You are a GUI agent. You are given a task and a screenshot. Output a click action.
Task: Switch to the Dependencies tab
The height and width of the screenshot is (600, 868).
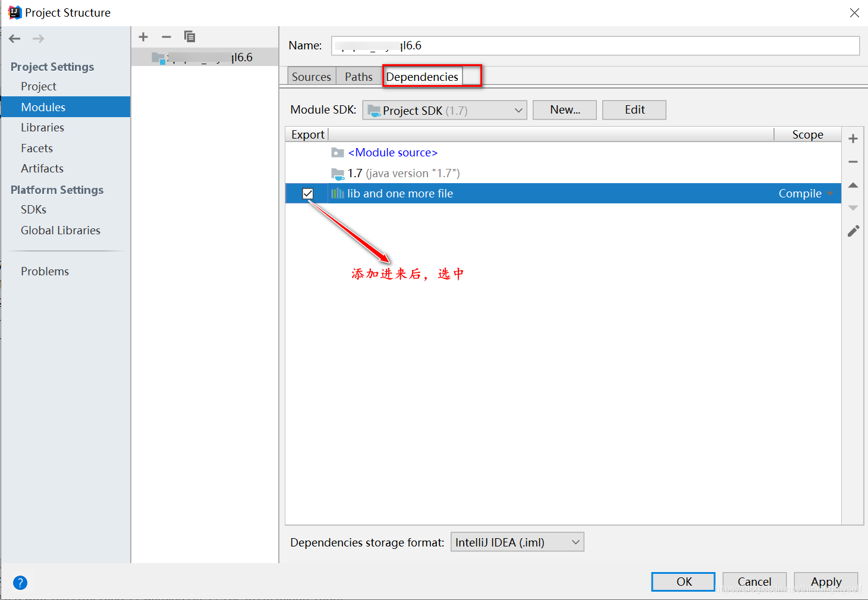coord(422,77)
